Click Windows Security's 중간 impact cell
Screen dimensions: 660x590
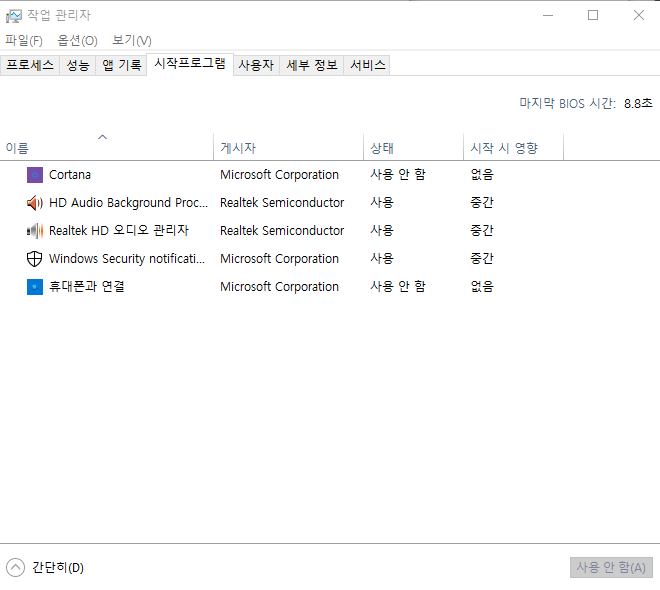click(482, 259)
